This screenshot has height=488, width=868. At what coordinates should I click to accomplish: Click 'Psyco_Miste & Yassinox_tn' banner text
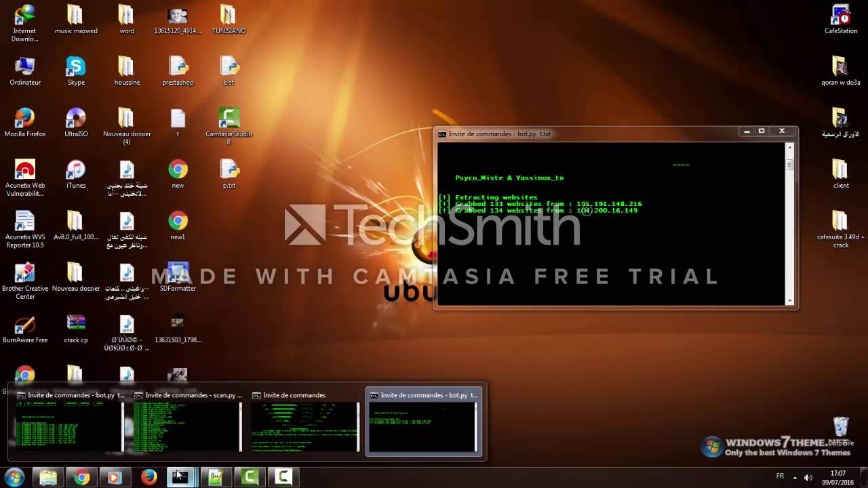(509, 178)
